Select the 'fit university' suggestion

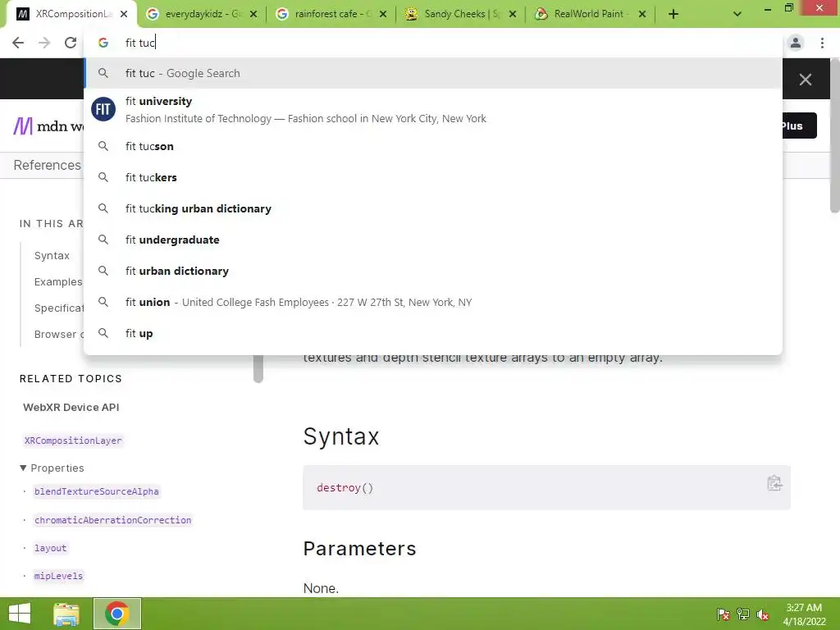tap(433, 109)
